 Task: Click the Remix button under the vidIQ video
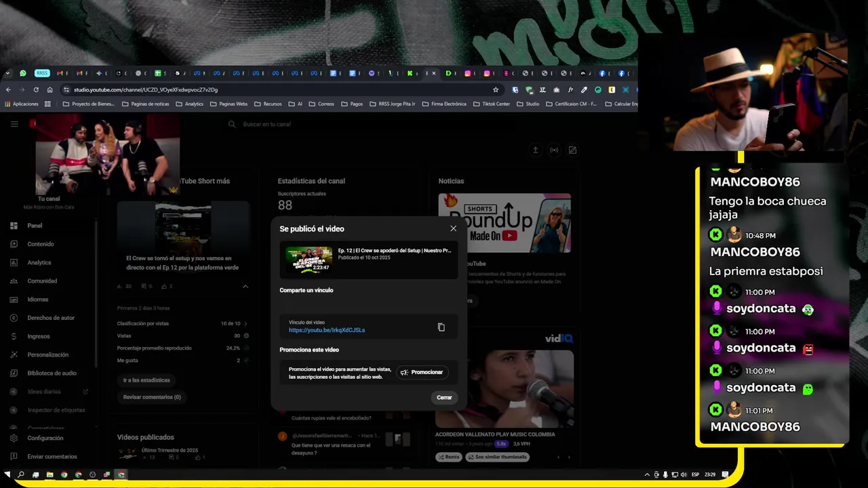pos(448,457)
